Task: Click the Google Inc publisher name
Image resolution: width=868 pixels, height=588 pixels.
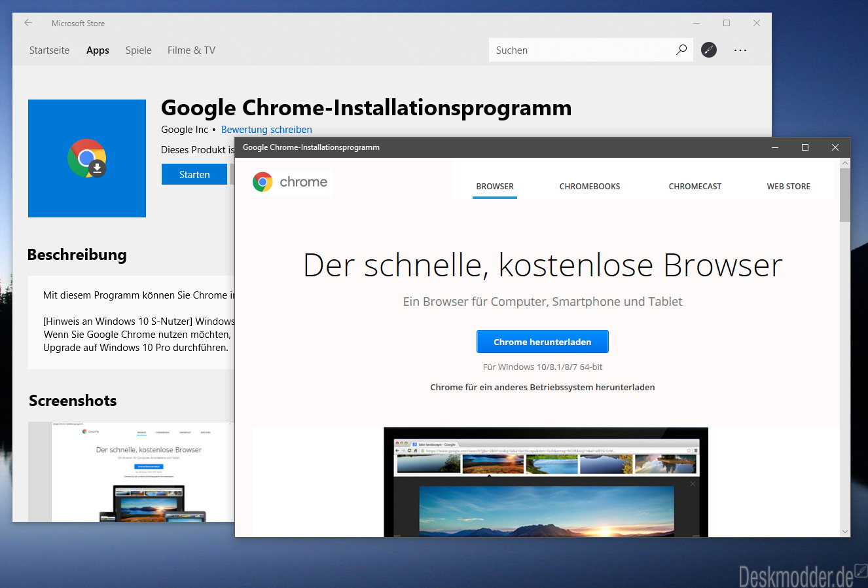Action: pos(185,130)
